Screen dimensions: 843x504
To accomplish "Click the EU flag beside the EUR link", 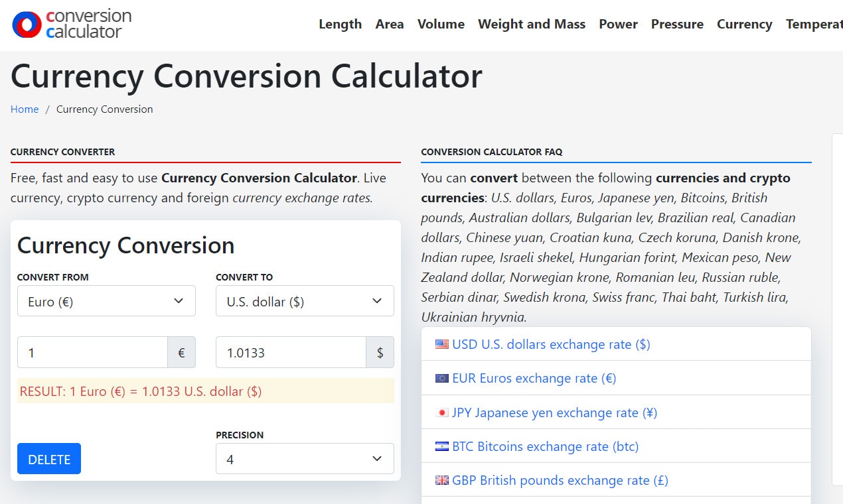I will (441, 378).
